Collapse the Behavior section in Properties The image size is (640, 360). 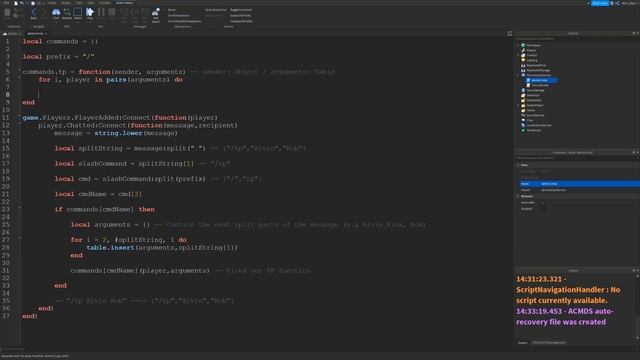tap(518, 196)
